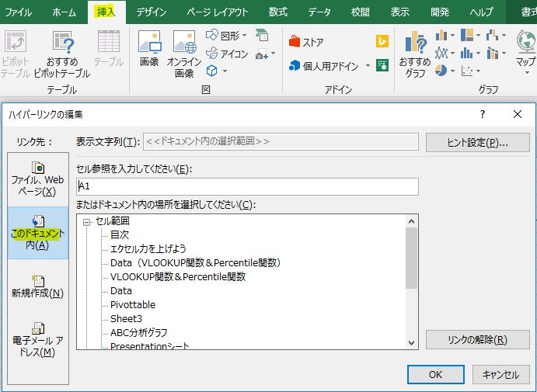Viewport: 537px width, 392px height.
Task: Select ABC分析グラフ in the sheet list
Action: pyautogui.click(x=138, y=332)
